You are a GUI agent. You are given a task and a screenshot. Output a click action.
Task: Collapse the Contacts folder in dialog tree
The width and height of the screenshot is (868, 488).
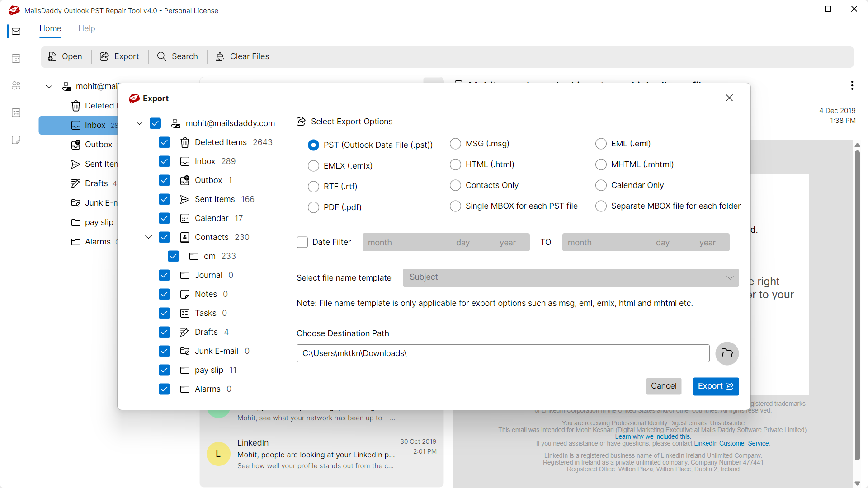pos(148,237)
